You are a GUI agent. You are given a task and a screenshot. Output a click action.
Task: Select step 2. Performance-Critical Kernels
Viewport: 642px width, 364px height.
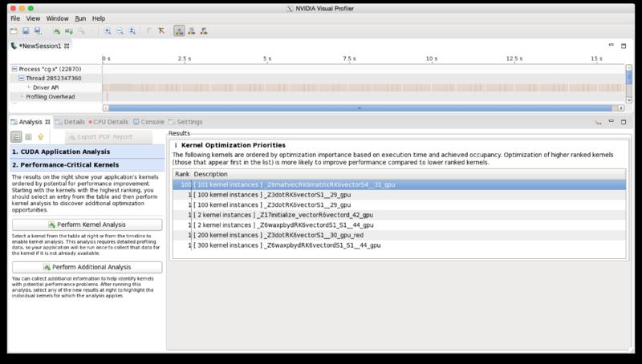pyautogui.click(x=87, y=165)
